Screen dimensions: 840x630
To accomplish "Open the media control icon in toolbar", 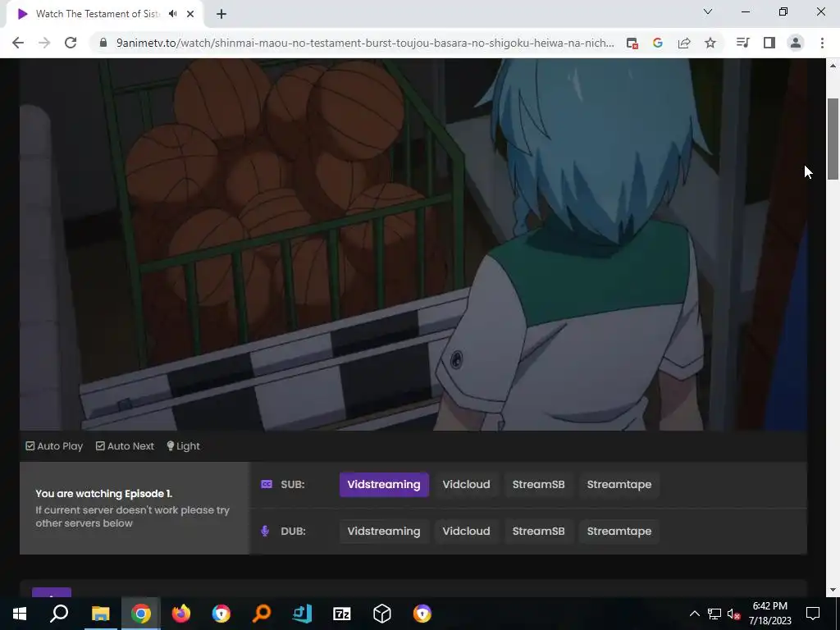I will pos(742,43).
